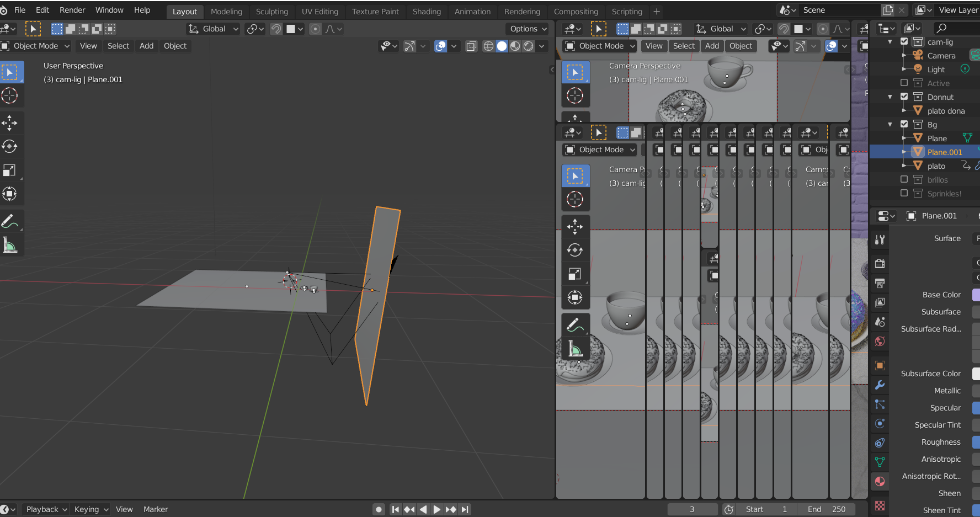Select the Annotate pencil tool

click(x=9, y=221)
